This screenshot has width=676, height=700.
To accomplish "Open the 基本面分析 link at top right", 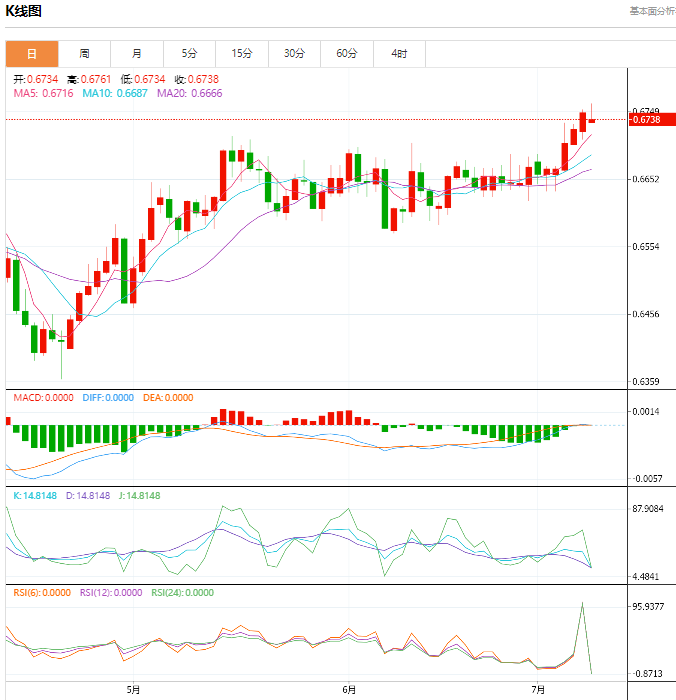I will pyautogui.click(x=652, y=11).
